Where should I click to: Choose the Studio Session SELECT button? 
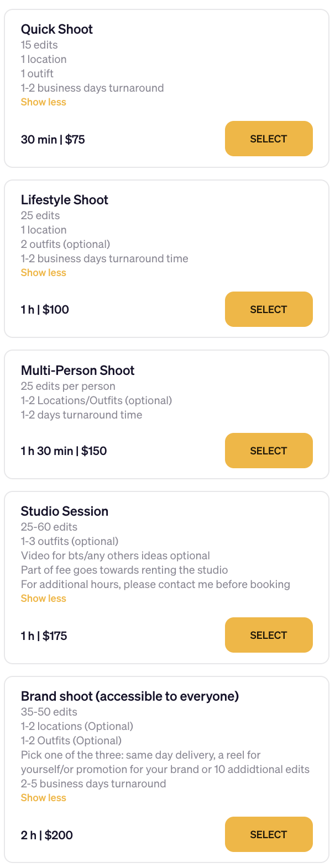point(269,635)
